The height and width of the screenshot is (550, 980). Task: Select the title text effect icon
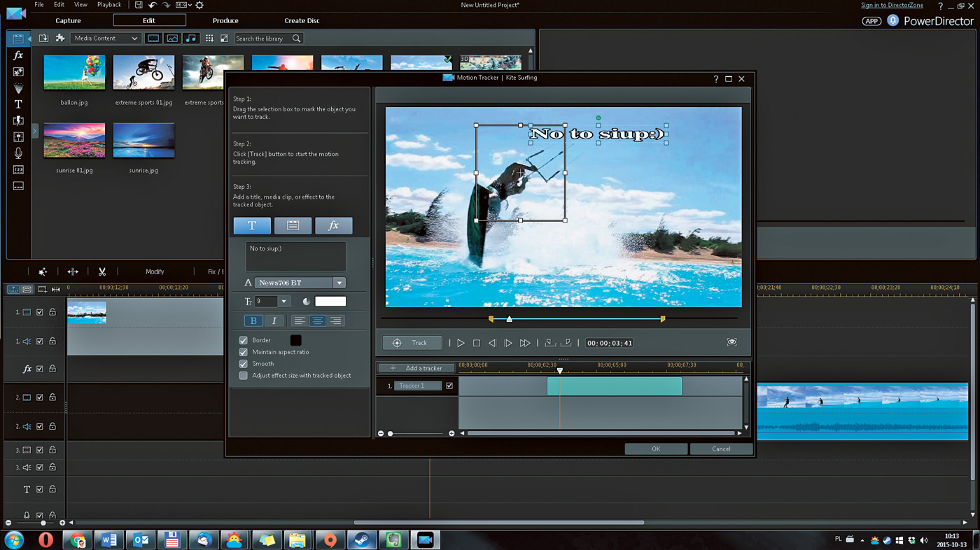point(252,225)
